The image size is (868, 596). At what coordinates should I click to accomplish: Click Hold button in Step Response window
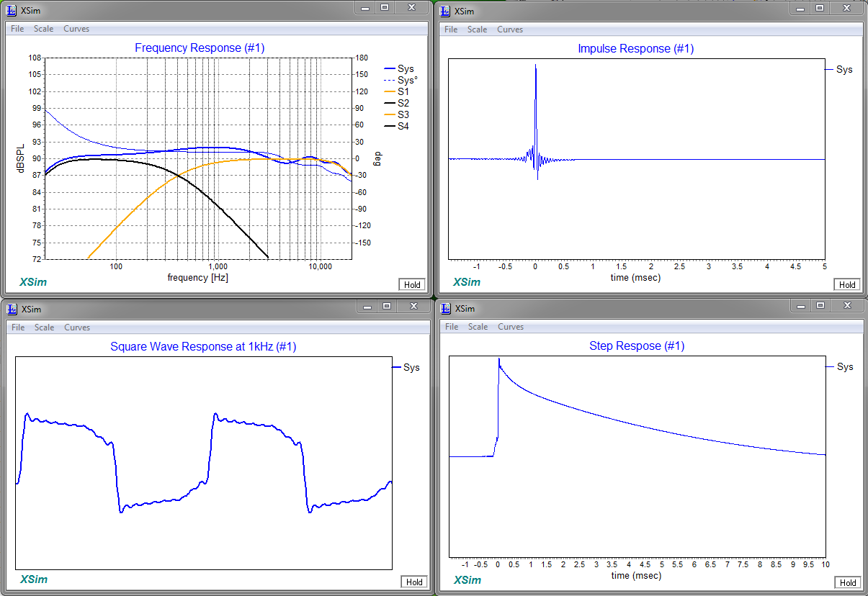(847, 582)
